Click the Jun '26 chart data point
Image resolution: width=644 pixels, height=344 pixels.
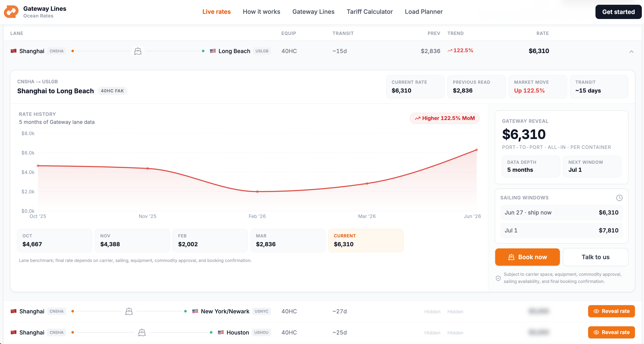point(477,150)
